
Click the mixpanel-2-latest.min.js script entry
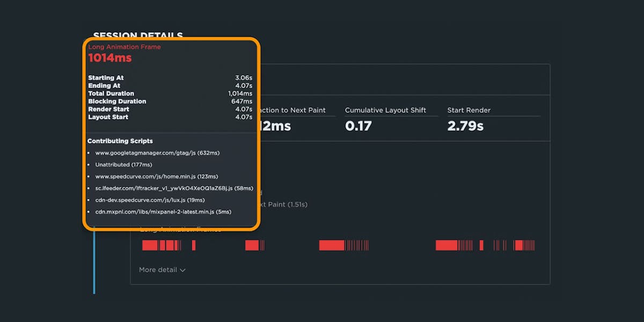(x=163, y=212)
